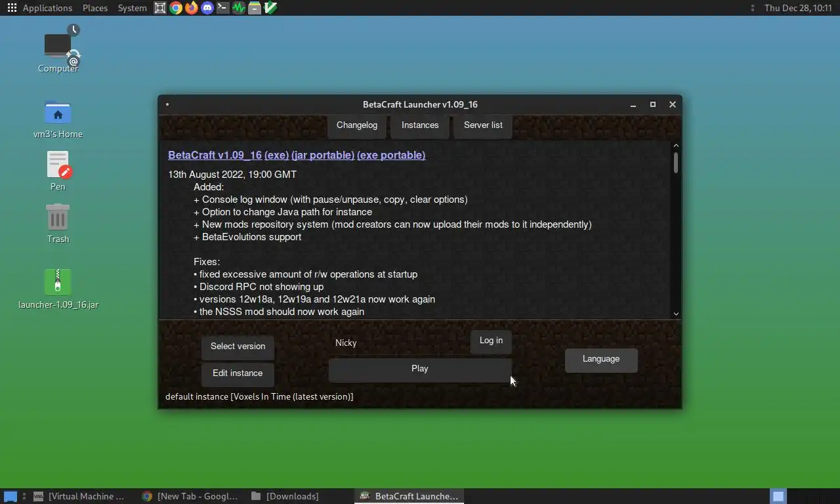Screen dimensions: 840x504
Task: Launch the green checkmark app in top panel
Action: pos(270,8)
